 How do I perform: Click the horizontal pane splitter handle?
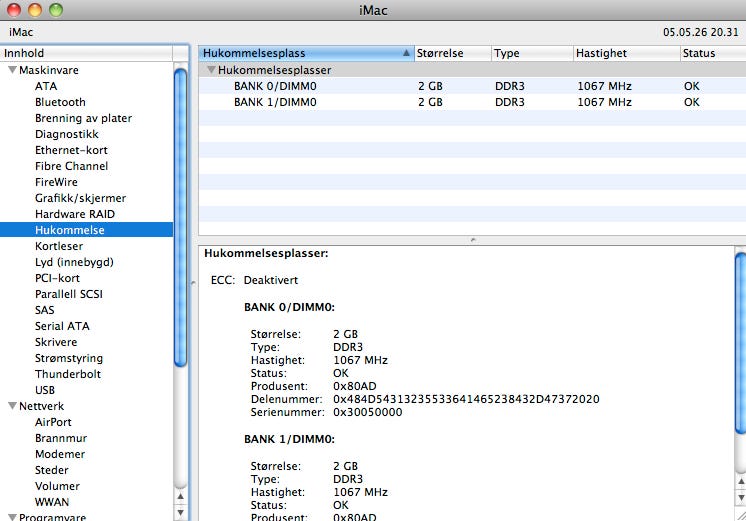[472, 240]
